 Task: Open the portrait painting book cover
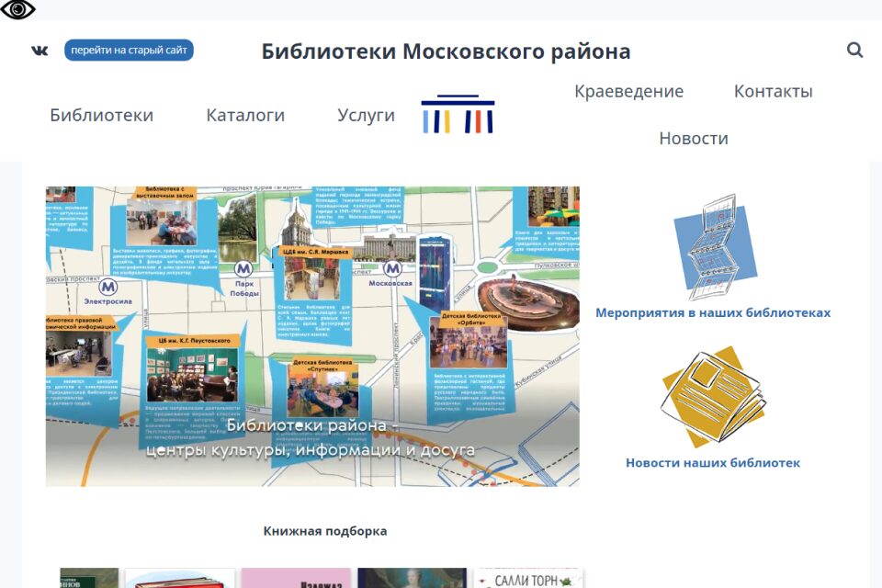[x=413, y=578]
